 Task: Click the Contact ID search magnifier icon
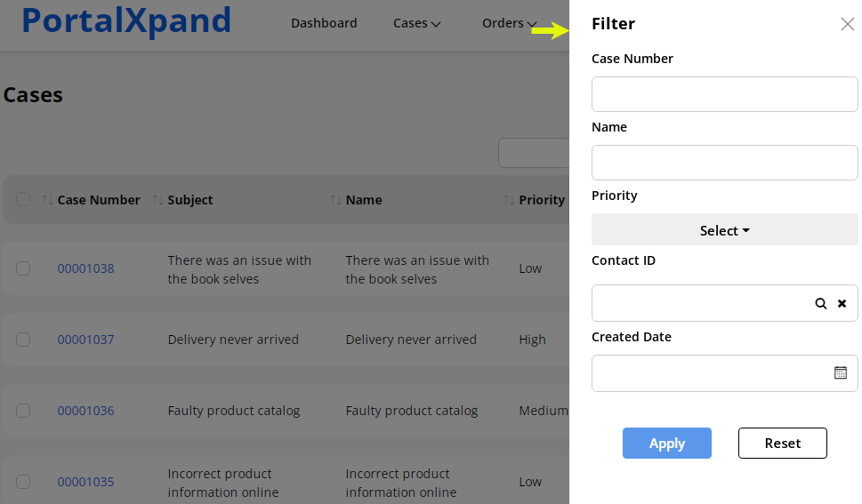tap(820, 303)
